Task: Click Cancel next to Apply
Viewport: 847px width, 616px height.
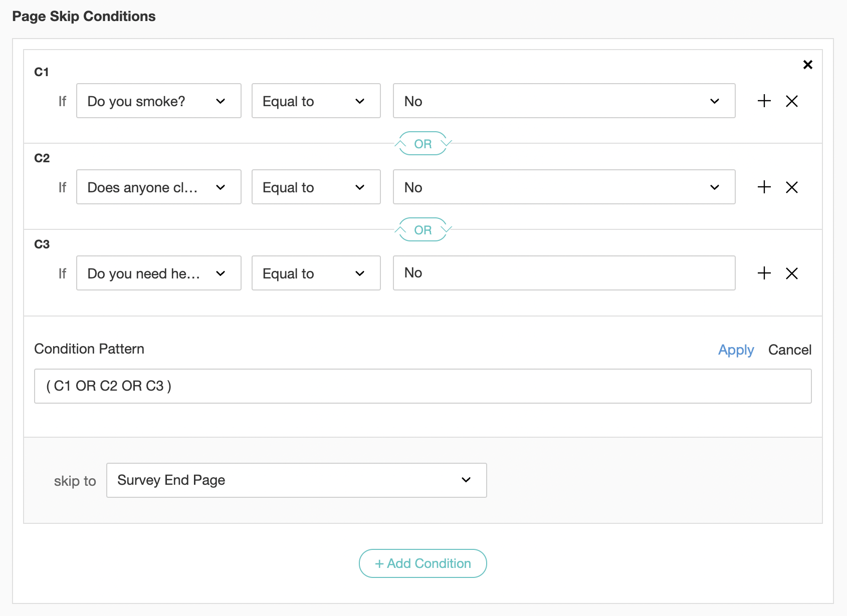Action: 789,350
